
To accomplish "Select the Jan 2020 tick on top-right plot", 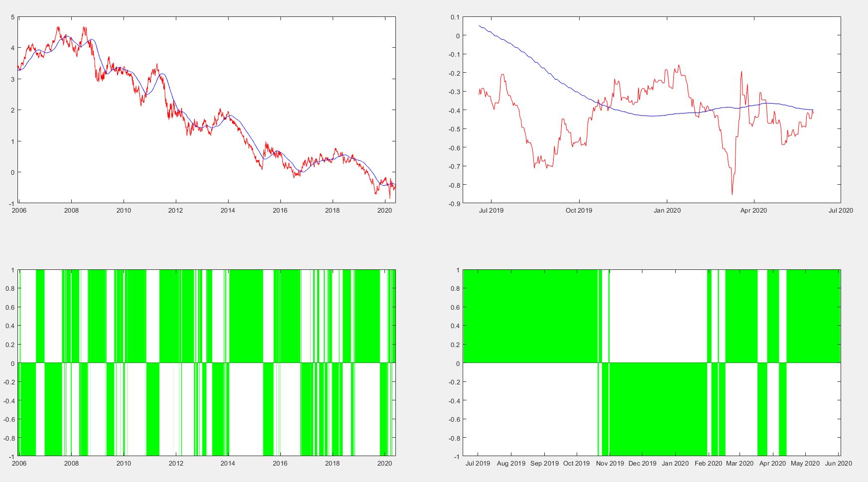I will (x=667, y=210).
